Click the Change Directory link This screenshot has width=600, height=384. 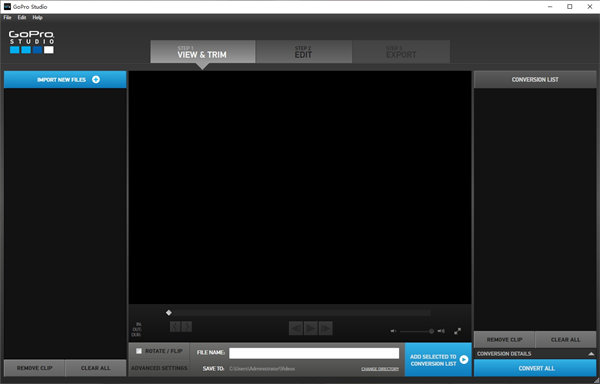tap(380, 369)
